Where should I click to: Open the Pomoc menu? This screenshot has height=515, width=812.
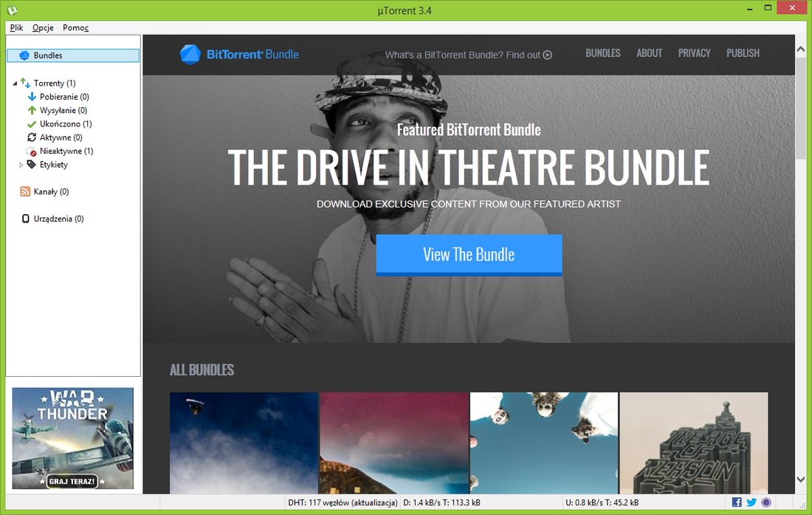coord(75,27)
